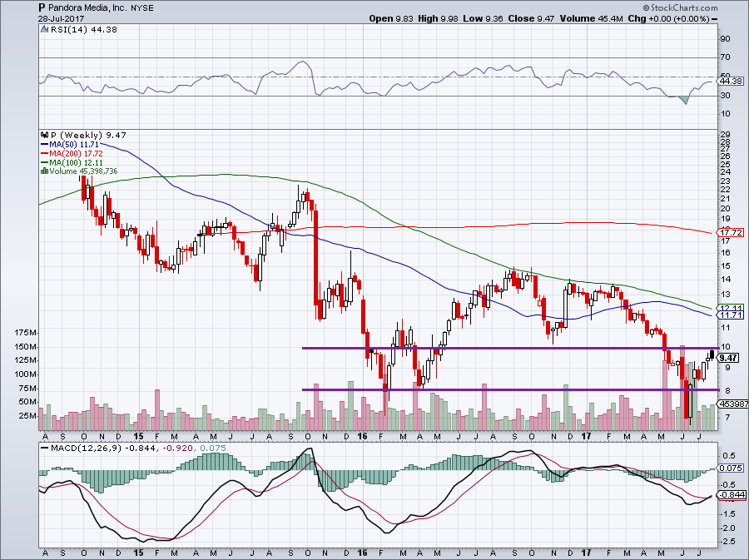Click the lower purple support line at 8
Screen dimensions: 749x560
[510, 390]
